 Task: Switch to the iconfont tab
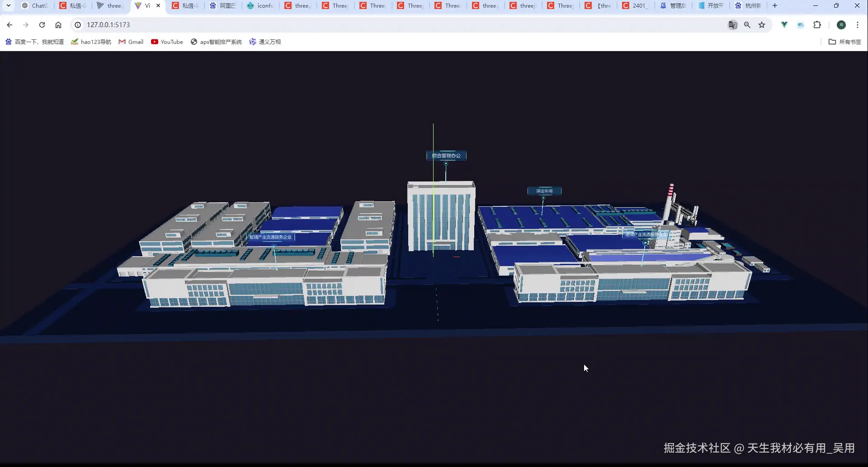click(260, 5)
